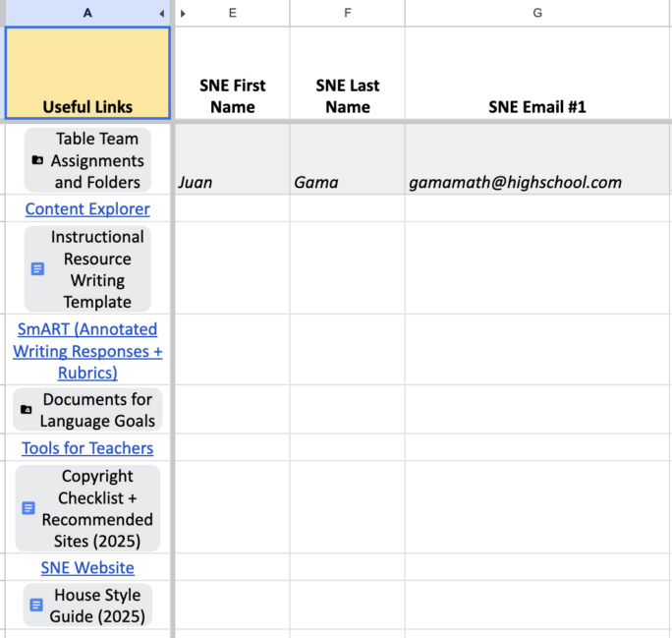Image resolution: width=672 pixels, height=638 pixels.
Task: Select the gamamath@highschool.com cell
Action: [538, 159]
